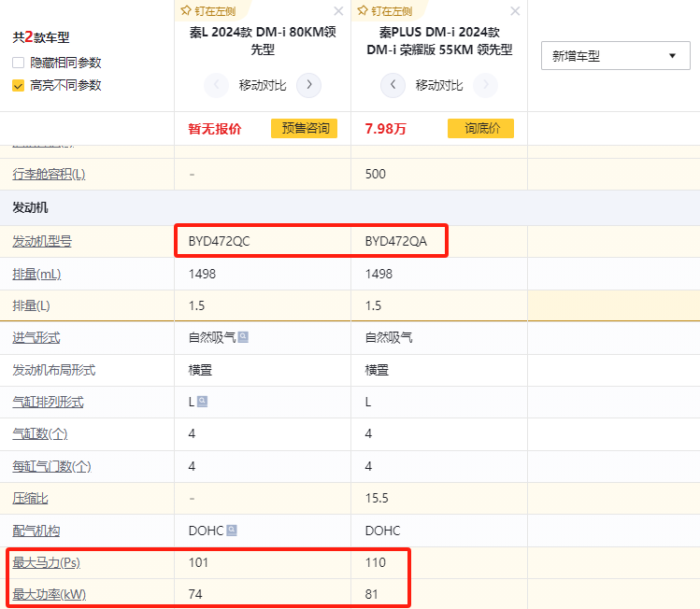Open 行李舱容积(L) parameter link
The height and width of the screenshot is (609, 700).
tap(50, 174)
